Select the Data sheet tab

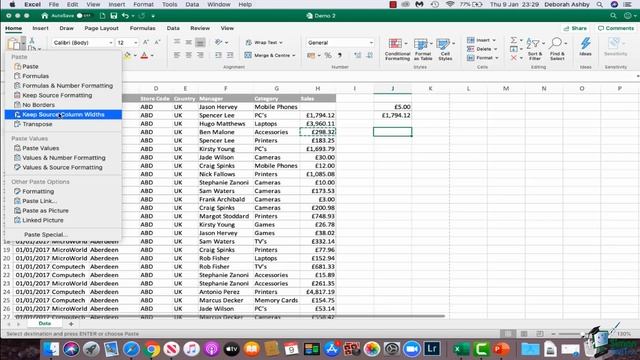(x=45, y=323)
